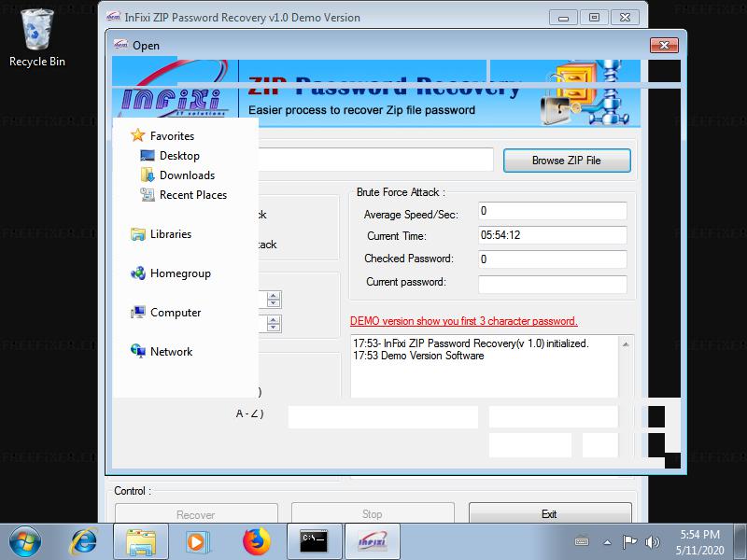Open Windows Media Player from taskbar
This screenshot has height=560, width=747.
coord(197,542)
